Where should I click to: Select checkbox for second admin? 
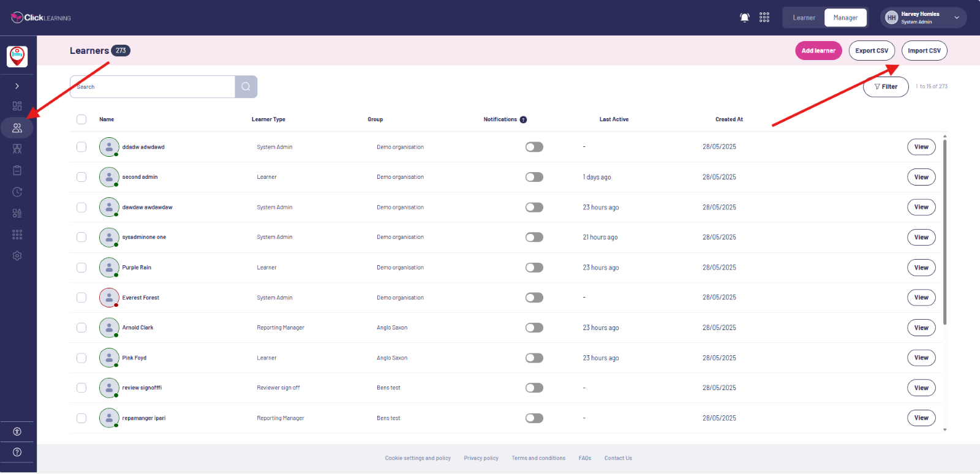(x=81, y=177)
